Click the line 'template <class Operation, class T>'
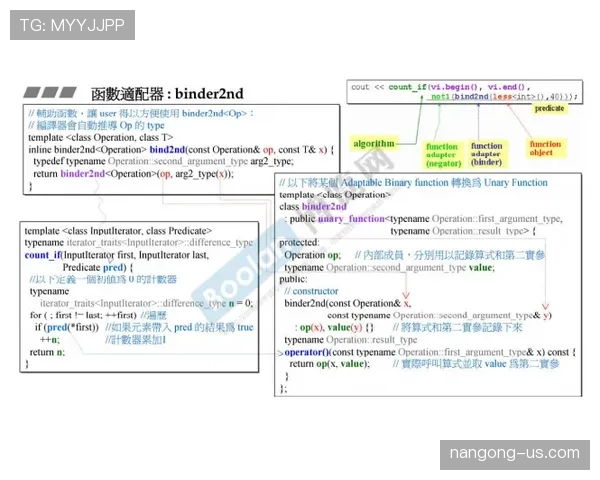The height and width of the screenshot is (480, 600). 101,137
